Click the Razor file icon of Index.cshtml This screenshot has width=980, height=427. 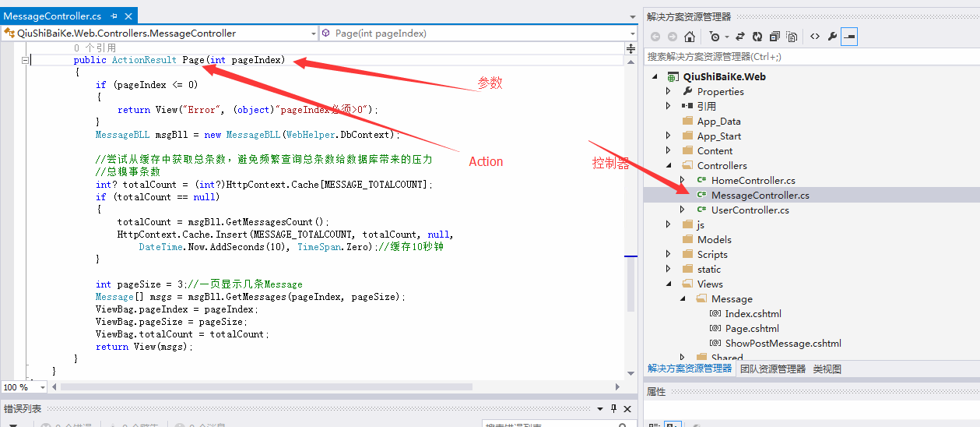(715, 313)
